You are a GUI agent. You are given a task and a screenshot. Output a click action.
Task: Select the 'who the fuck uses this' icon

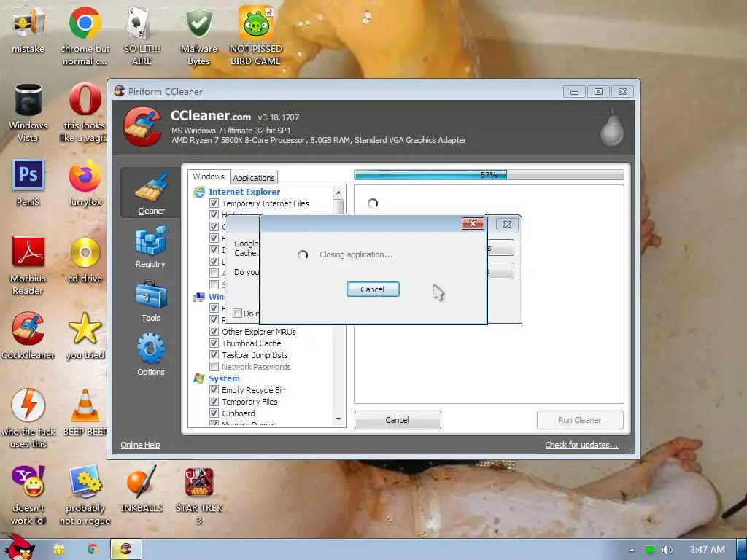point(28,419)
